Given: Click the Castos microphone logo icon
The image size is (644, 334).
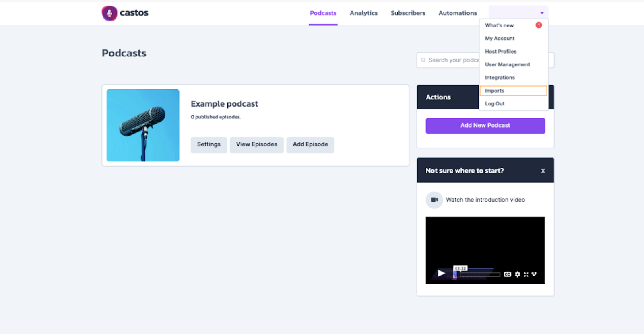Looking at the screenshot, I should click(109, 13).
